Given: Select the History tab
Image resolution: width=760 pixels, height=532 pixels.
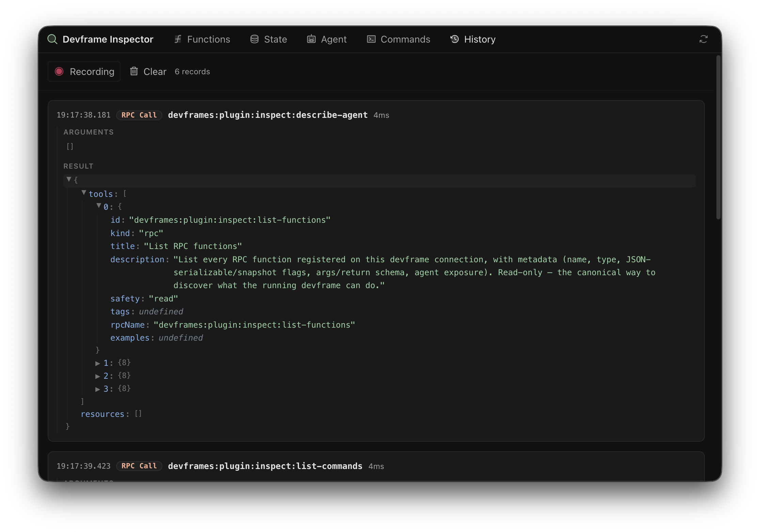Looking at the screenshot, I should coord(473,39).
